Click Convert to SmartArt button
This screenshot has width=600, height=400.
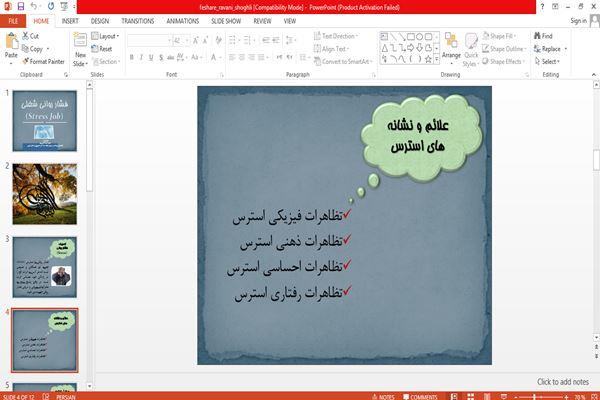click(x=343, y=61)
